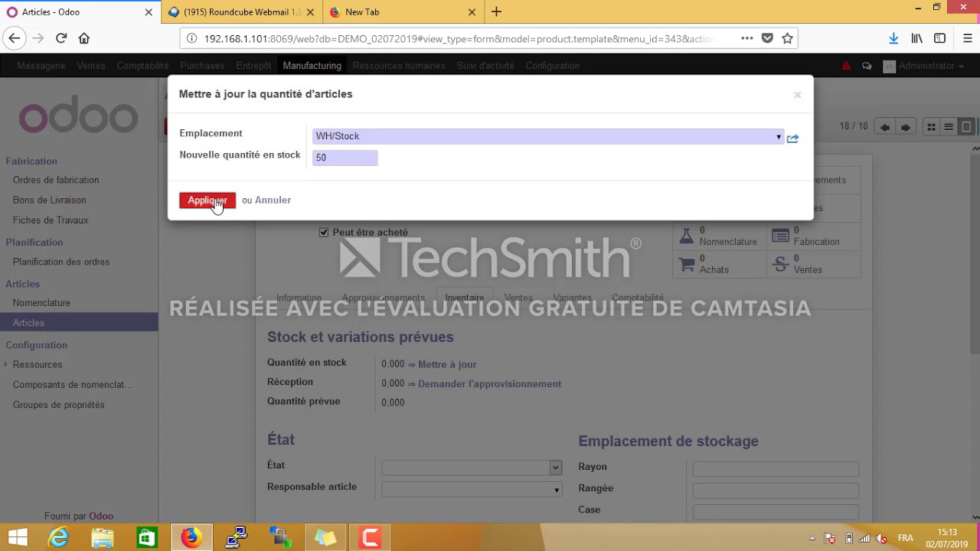
Task: Click the Rangée input field
Action: pos(776,491)
